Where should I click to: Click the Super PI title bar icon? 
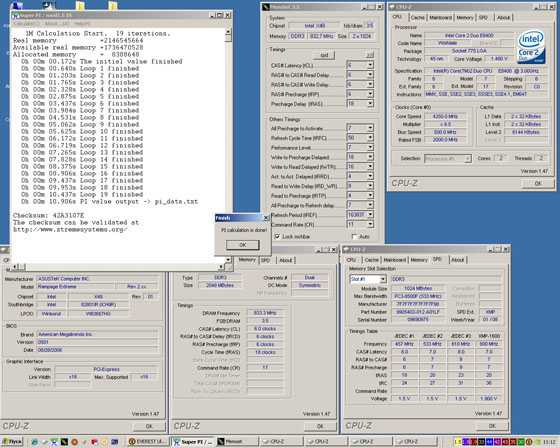16,15
